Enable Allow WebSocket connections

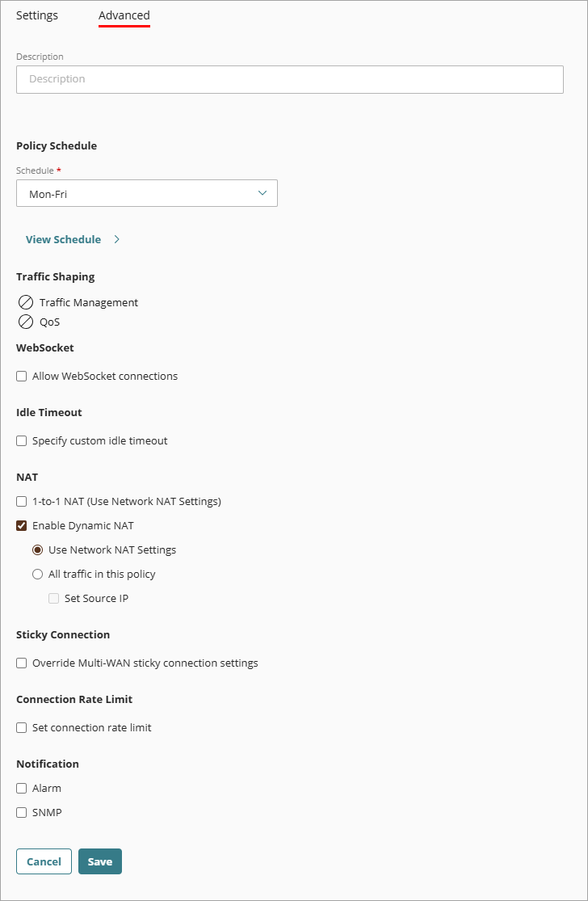point(21,376)
